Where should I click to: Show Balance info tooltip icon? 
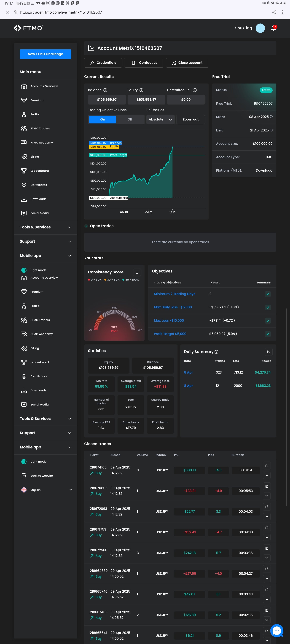tap(105, 90)
